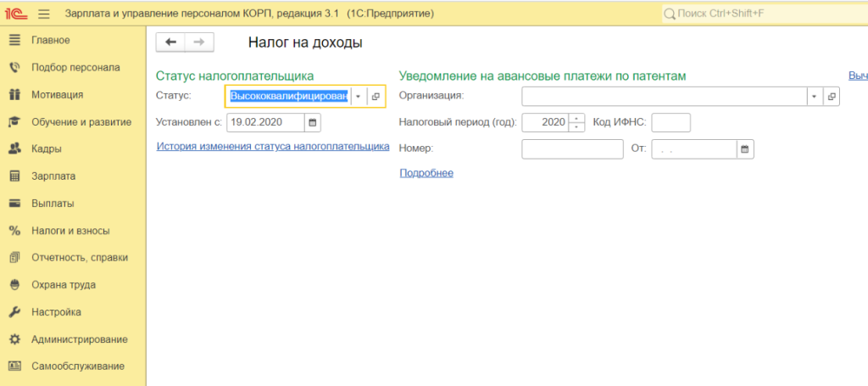Image resolution: width=868 pixels, height=386 pixels.
Task: Expand the Статус dropdown list
Action: click(359, 97)
